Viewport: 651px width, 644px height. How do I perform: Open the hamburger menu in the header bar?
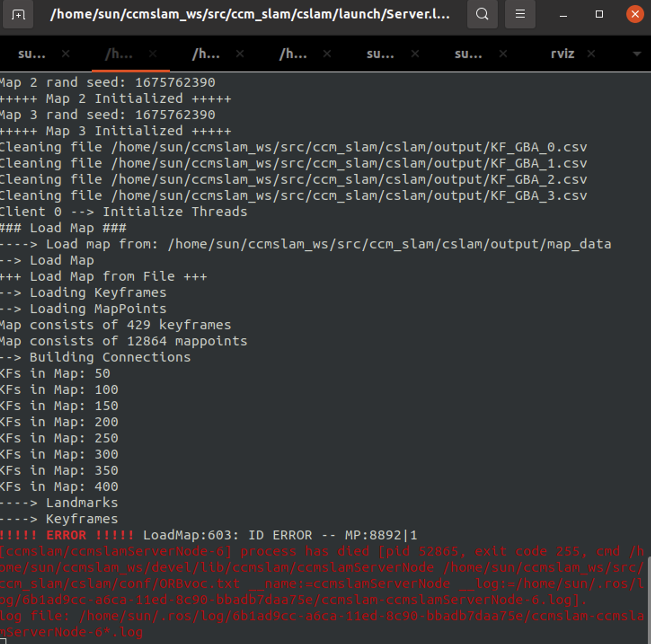point(520,14)
